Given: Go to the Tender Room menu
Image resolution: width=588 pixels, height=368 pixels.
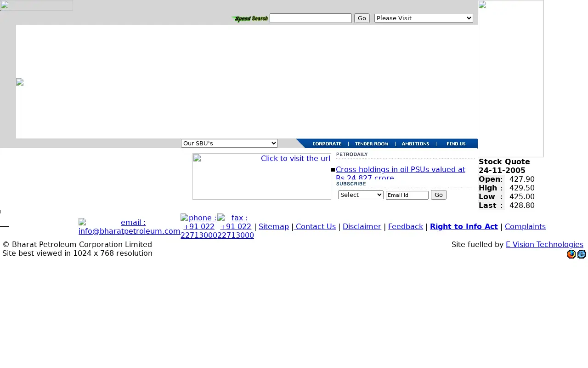Looking at the screenshot, I should (372, 144).
